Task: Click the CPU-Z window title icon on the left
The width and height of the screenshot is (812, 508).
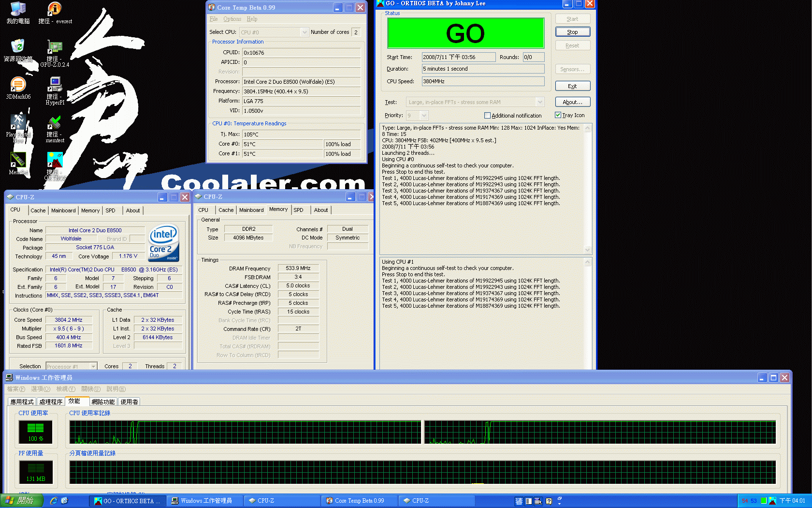Action: [10, 197]
